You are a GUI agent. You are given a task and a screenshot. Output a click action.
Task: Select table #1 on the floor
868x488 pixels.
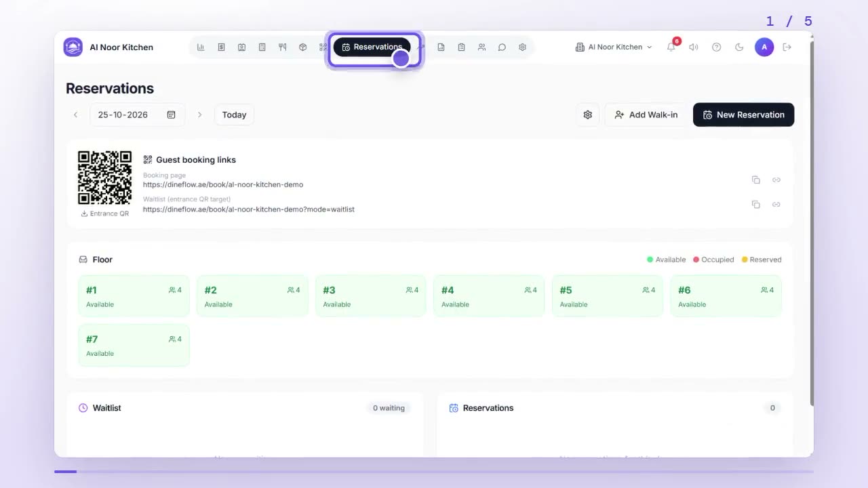pos(134,296)
